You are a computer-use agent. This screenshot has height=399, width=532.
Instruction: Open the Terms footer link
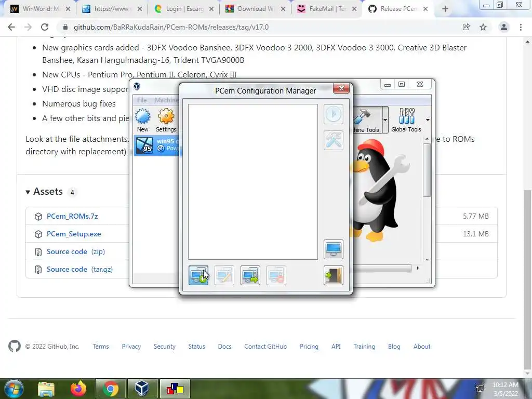coord(101,347)
